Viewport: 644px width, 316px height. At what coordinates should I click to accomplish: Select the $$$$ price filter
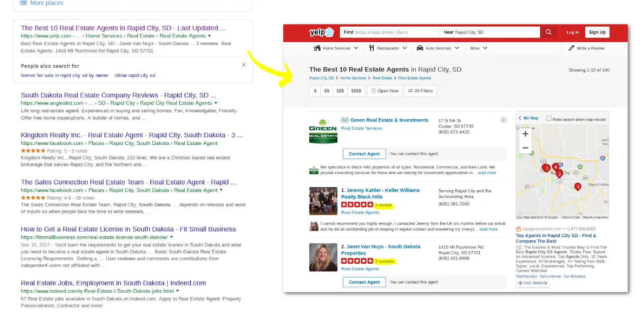356,91
